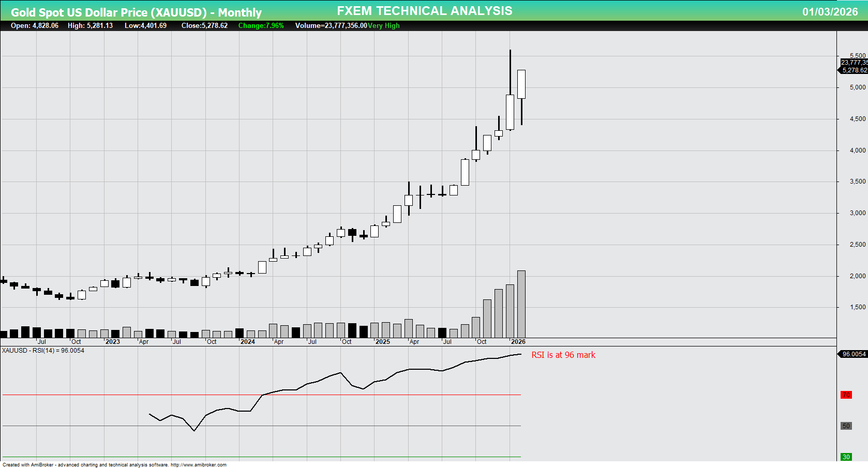Click the 2025 label on the date axis
This screenshot has width=868, height=468.
(x=383, y=342)
